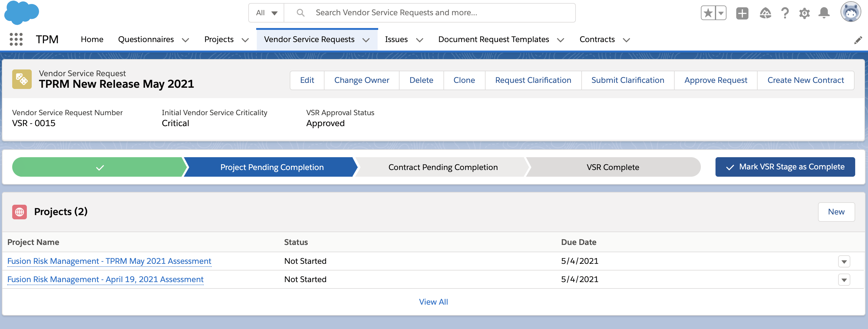The image size is (868, 329).
Task: Click the Projects related list icon
Action: tap(20, 212)
